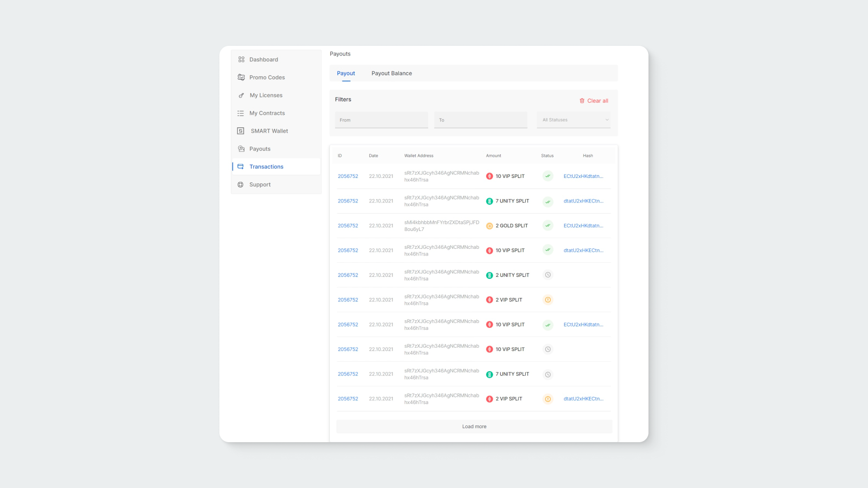Select the Payout tab

[x=346, y=73]
